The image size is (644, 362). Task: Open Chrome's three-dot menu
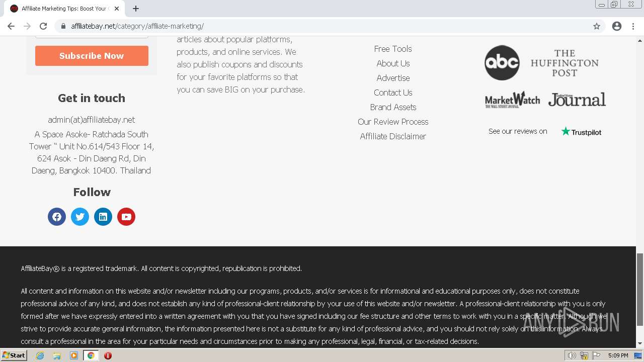(x=633, y=26)
